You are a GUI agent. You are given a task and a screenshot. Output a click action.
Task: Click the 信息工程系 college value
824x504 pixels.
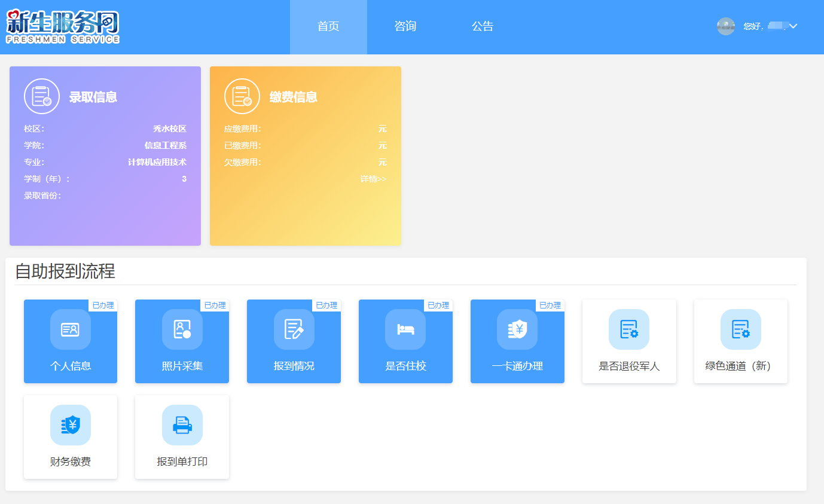(x=166, y=145)
